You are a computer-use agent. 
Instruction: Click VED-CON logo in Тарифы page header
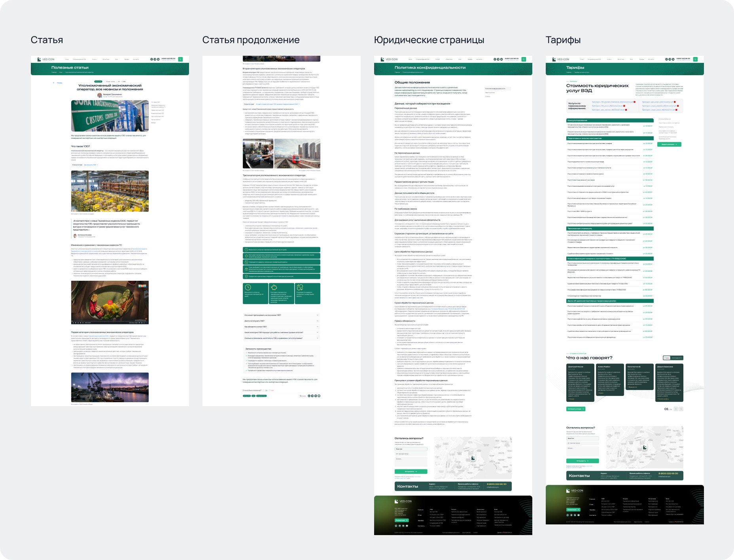click(x=561, y=59)
